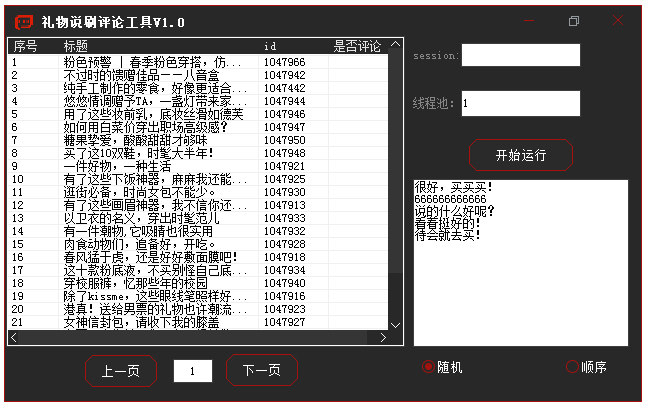Select row 肉食动物们，追备好，开吃
Image resolution: width=647 pixels, height=406 pixels.
[x=198, y=244]
